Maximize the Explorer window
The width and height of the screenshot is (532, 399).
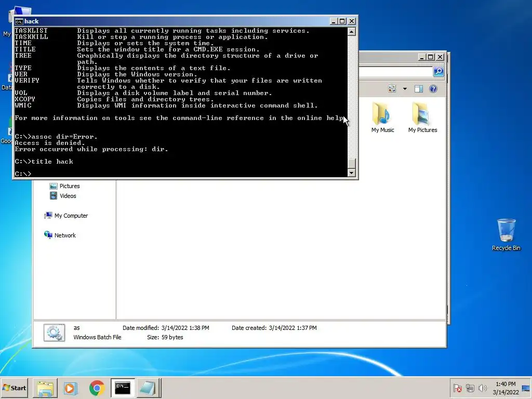pyautogui.click(x=430, y=57)
